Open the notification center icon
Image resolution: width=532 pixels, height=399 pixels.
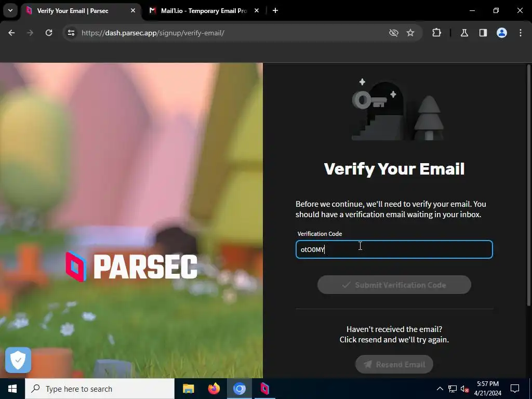[x=515, y=389]
